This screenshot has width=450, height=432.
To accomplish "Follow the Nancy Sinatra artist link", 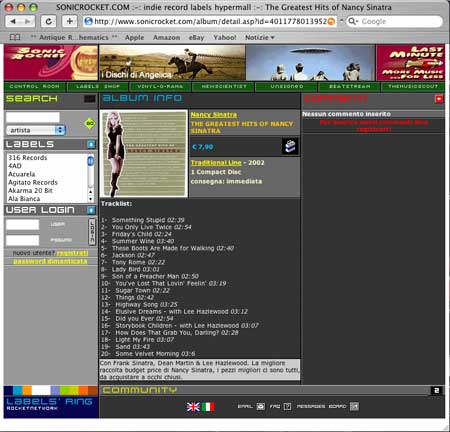I will [214, 115].
